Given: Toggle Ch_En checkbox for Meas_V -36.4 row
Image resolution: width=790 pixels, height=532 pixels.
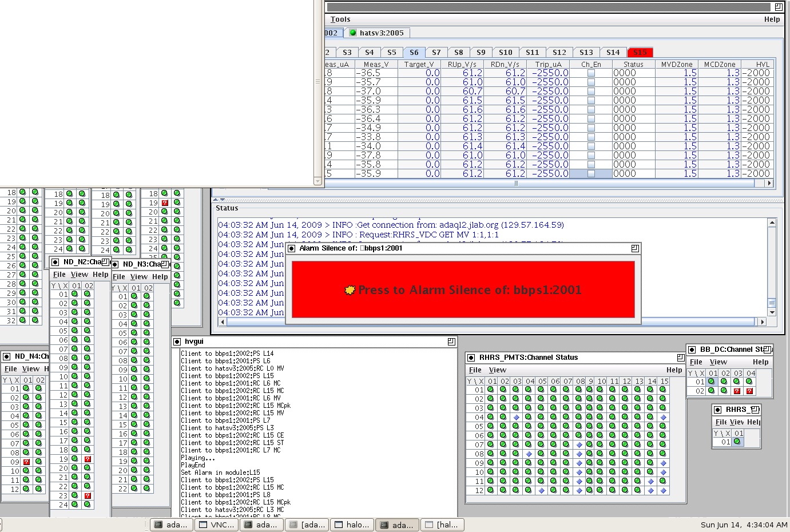Looking at the screenshot, I should pyautogui.click(x=591, y=119).
